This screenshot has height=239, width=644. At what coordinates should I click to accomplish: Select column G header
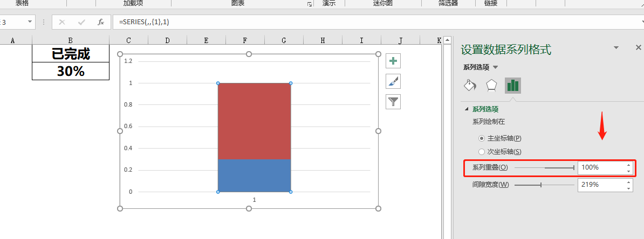[x=284, y=40]
